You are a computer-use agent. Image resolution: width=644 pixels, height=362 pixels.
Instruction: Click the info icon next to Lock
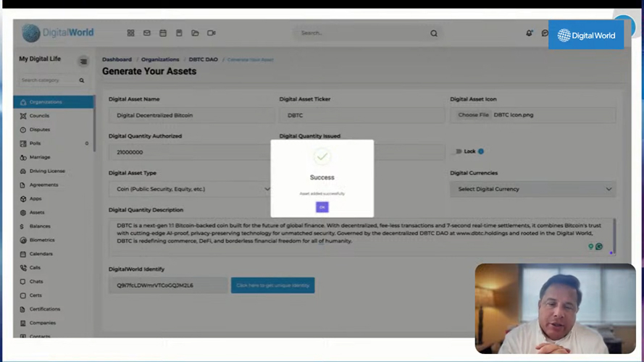click(x=481, y=151)
